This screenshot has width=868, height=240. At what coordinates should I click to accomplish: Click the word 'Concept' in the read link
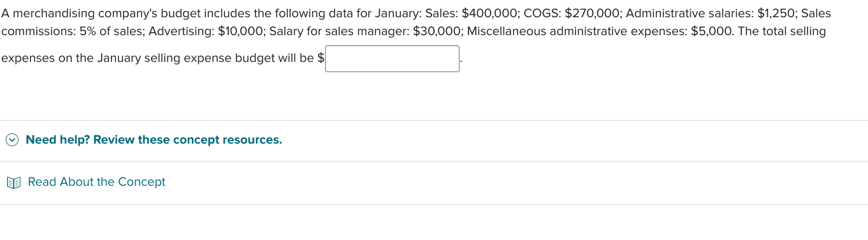141,182
